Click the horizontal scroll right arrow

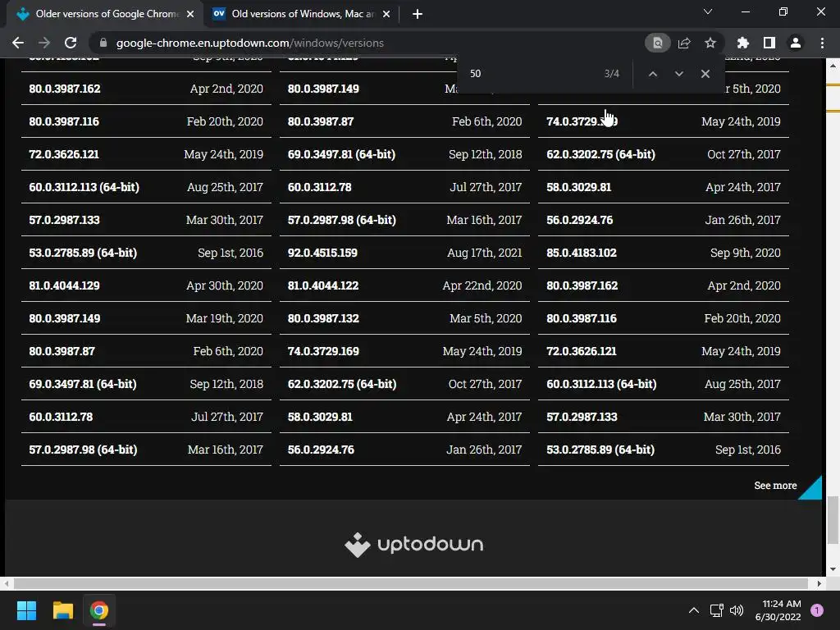click(819, 583)
